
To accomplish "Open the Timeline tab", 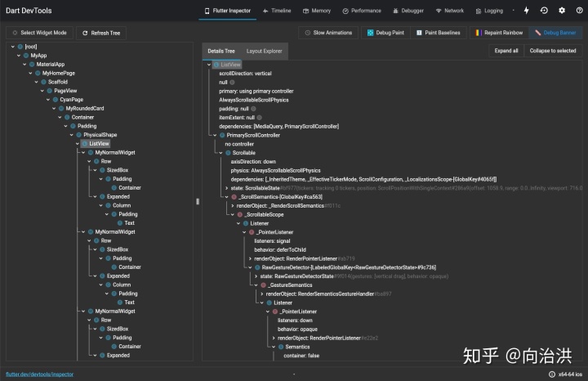I will [277, 11].
